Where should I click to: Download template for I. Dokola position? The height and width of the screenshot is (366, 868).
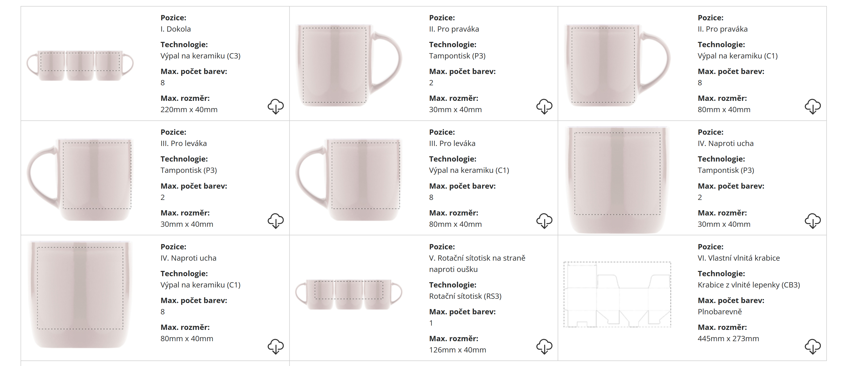pos(276,107)
